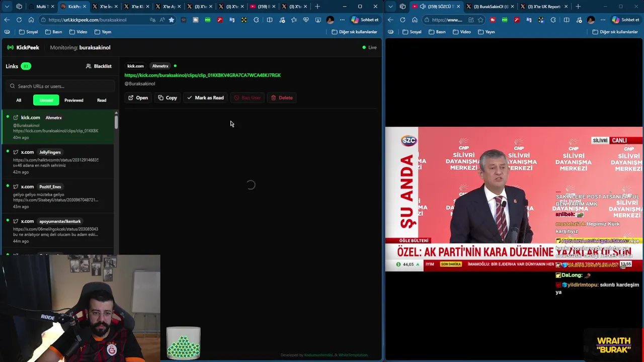Screen dimensions: 644x362
Task: Click translate icon in left address bar
Action: pos(152,20)
